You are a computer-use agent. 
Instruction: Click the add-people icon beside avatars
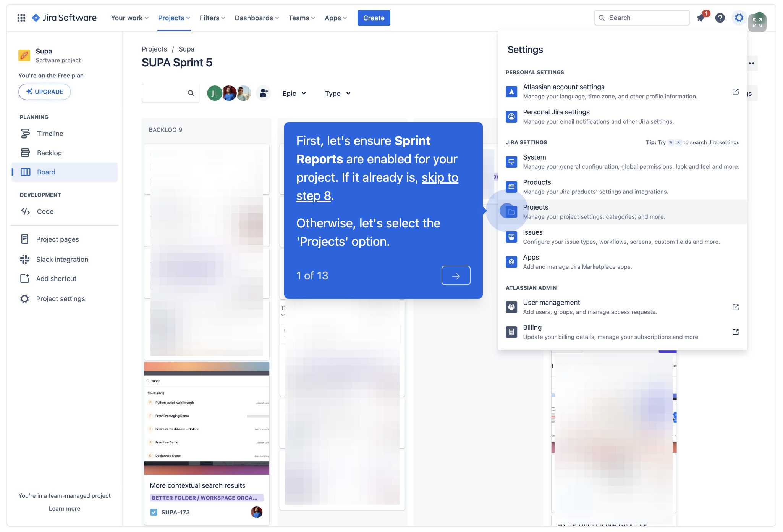pos(263,93)
